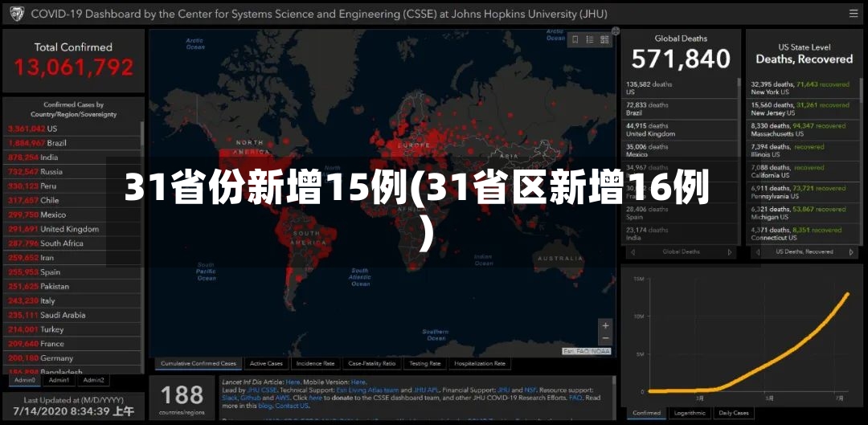Image resolution: width=868 pixels, height=425 pixels.
Task: Switch to Cumulative Confirmed Cases tab
Action: coord(199,364)
